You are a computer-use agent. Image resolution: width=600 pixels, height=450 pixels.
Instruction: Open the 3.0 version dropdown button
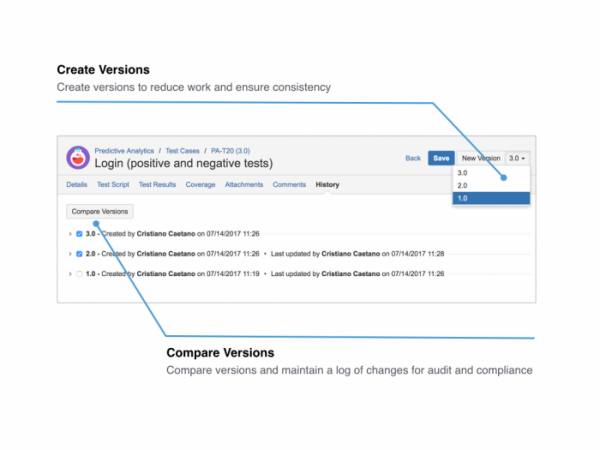517,158
